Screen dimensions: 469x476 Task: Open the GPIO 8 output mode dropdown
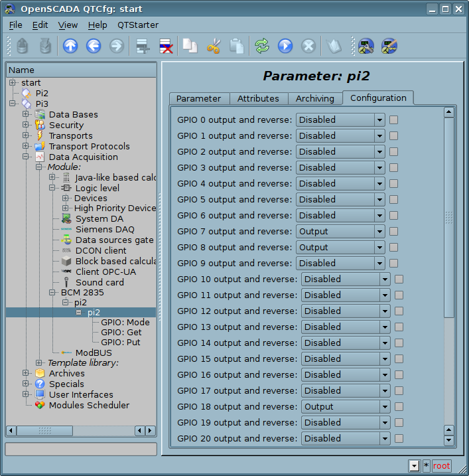340,248
